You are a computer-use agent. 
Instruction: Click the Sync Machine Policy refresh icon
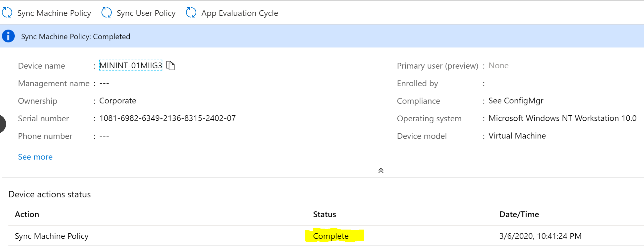(x=7, y=12)
